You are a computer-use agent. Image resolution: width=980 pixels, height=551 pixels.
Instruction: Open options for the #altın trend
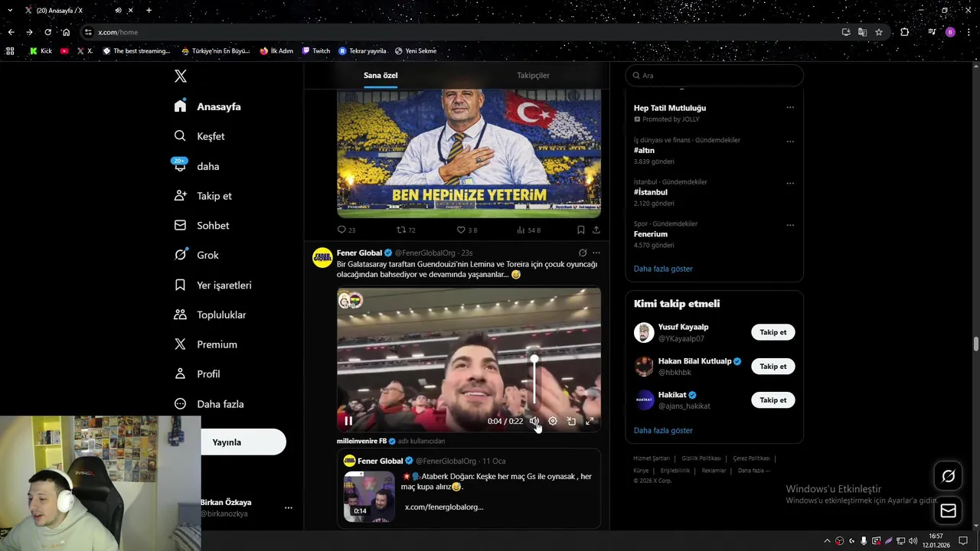pyautogui.click(x=790, y=142)
